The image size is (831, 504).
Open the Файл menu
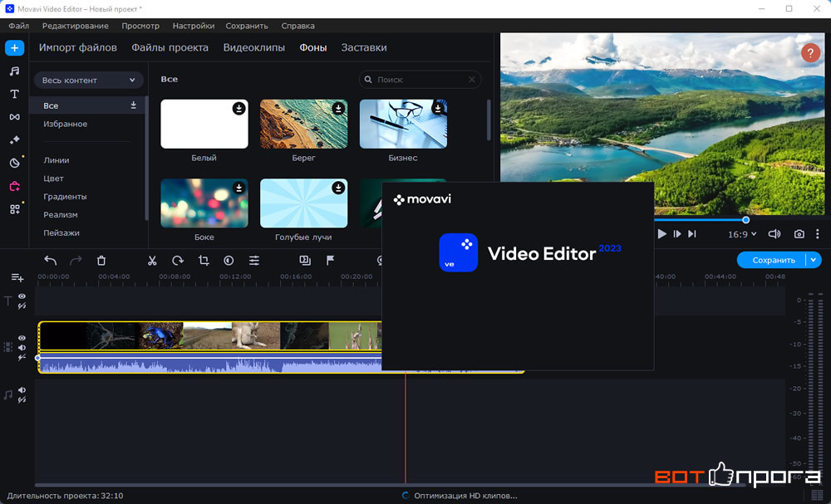(x=18, y=26)
